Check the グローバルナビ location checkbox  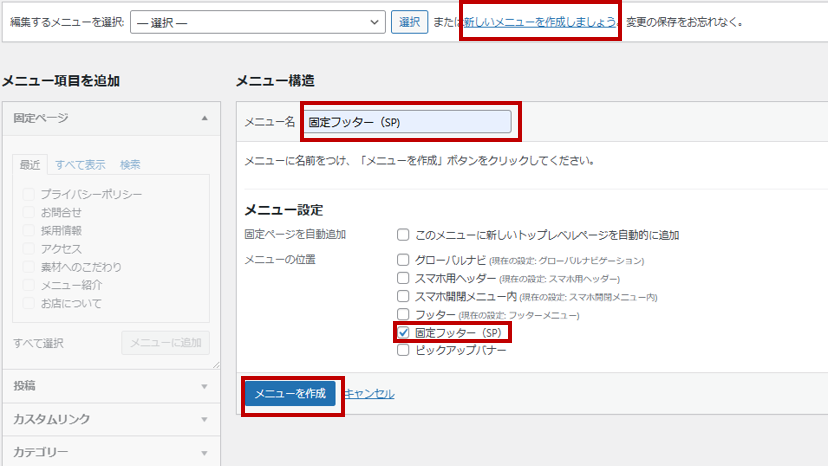coord(403,260)
